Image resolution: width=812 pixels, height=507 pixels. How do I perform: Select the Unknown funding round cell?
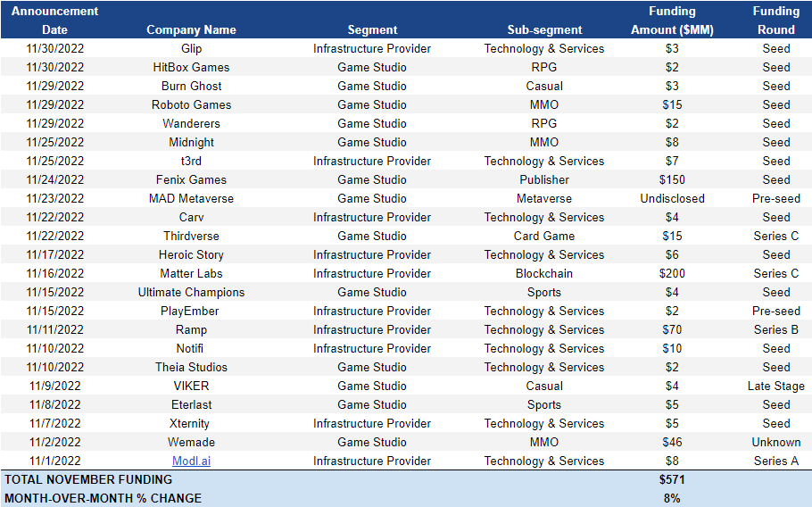click(x=775, y=442)
